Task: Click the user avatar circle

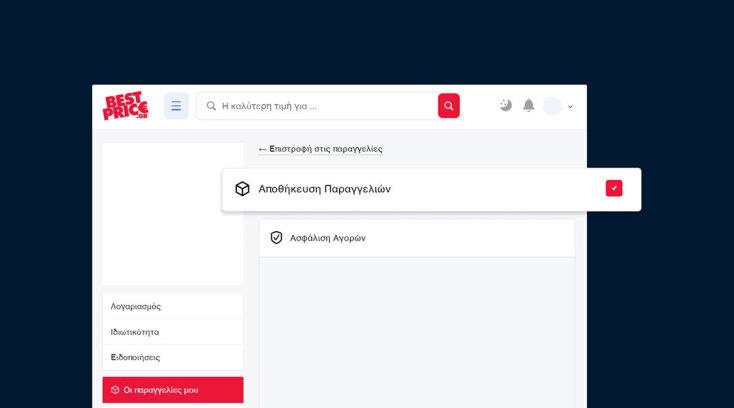Action: click(x=552, y=106)
